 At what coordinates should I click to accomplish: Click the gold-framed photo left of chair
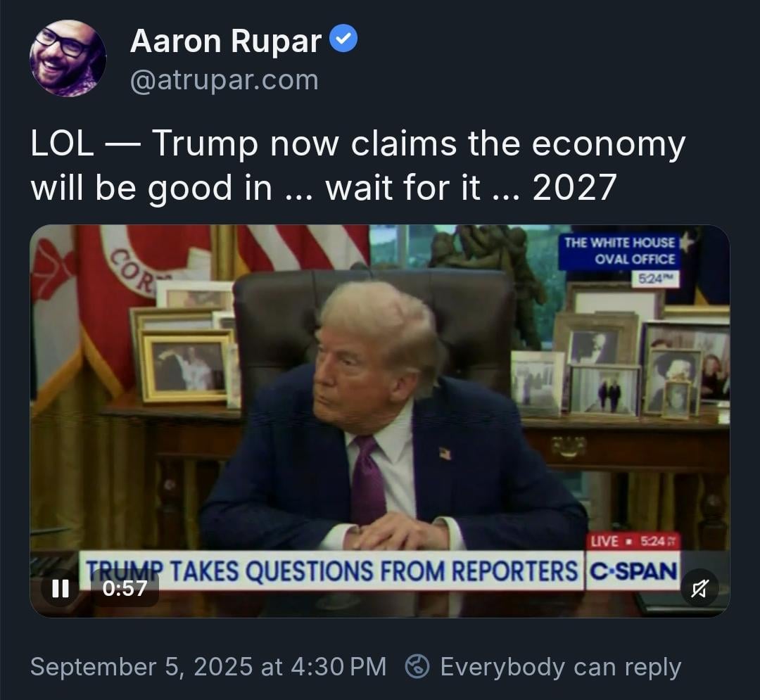click(x=186, y=367)
